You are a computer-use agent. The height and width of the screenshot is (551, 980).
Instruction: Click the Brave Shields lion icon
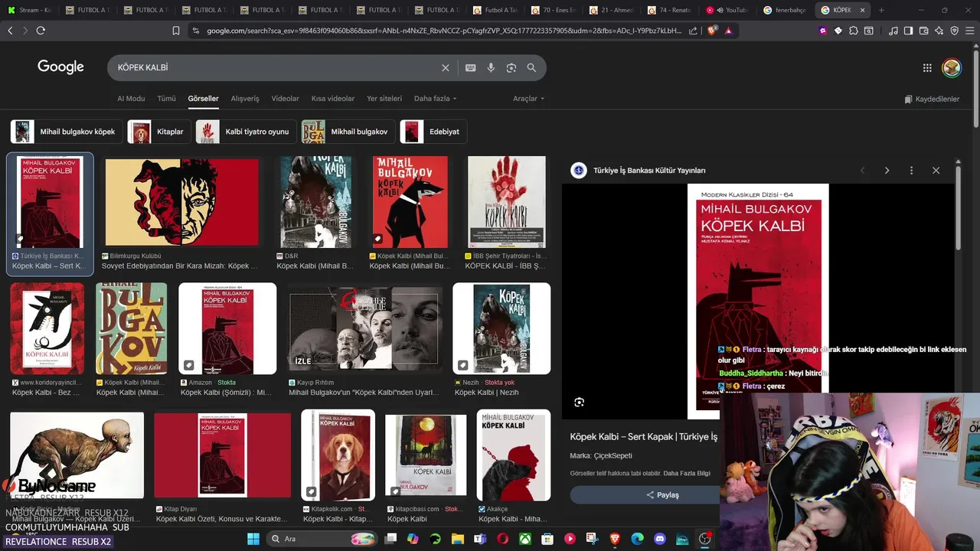[711, 31]
